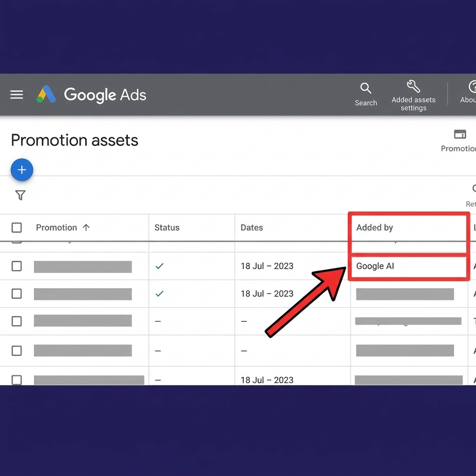Click the Added by column header
This screenshot has width=476, height=476.
[x=375, y=227]
